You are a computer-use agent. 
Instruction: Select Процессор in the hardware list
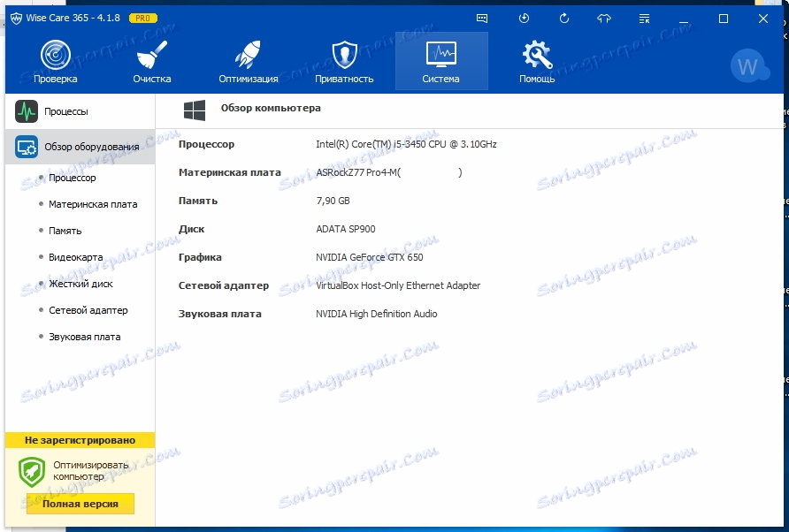72,178
